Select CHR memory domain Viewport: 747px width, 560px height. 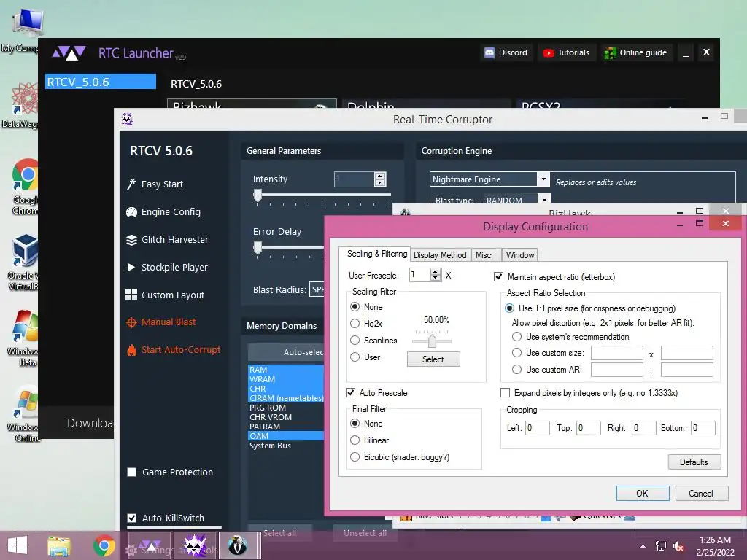pos(286,389)
